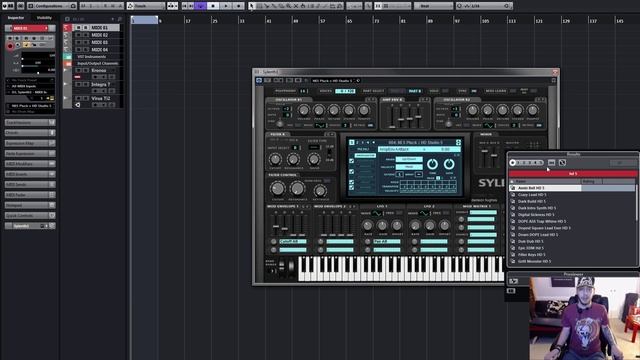
Task: Click the Sylenth1 plugin bypass power icon
Action: 259,80
